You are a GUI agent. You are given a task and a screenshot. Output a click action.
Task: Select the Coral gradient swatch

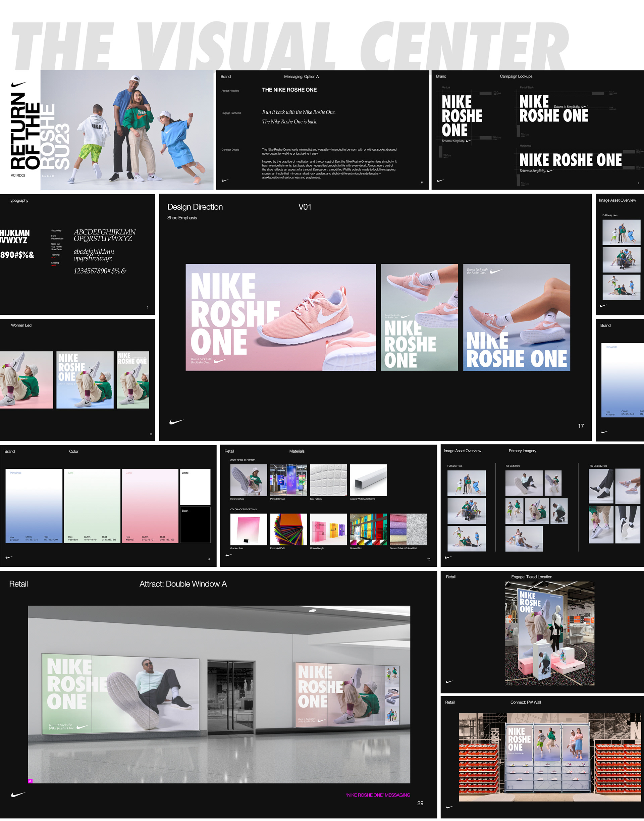pos(150,506)
